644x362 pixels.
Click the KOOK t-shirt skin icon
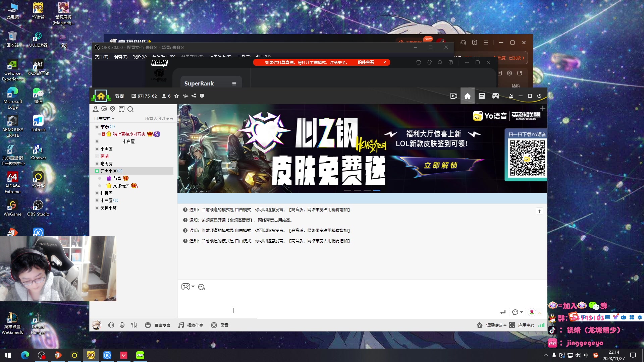point(429,62)
